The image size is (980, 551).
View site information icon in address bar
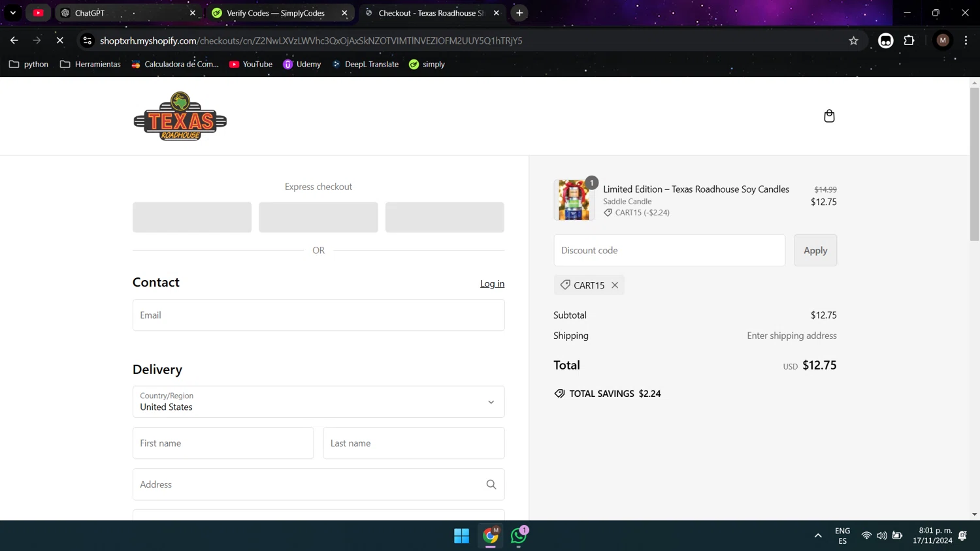click(x=87, y=40)
